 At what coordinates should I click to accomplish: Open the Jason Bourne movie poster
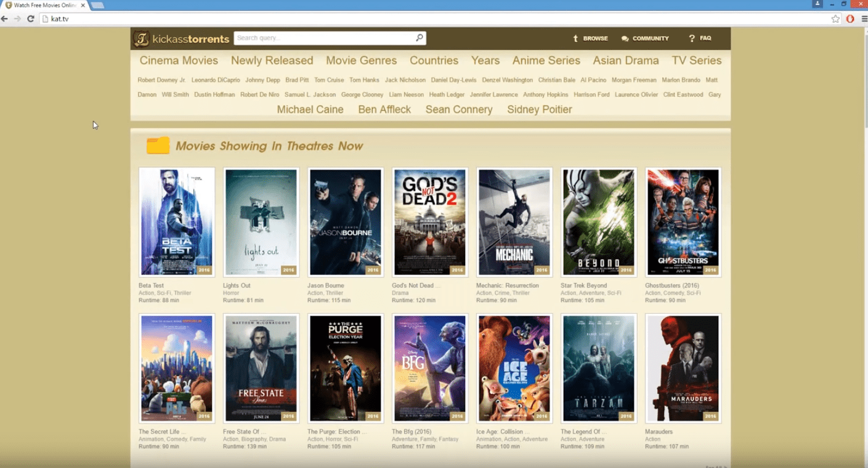(x=345, y=222)
